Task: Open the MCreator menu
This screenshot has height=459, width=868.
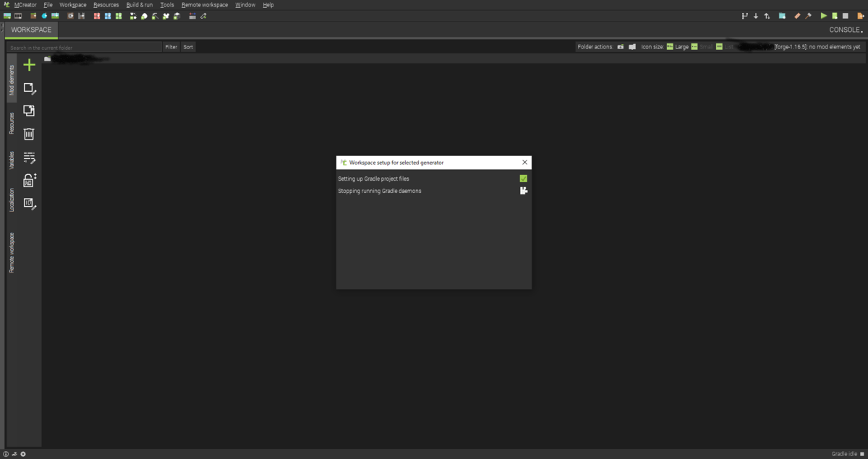Action: click(x=25, y=5)
